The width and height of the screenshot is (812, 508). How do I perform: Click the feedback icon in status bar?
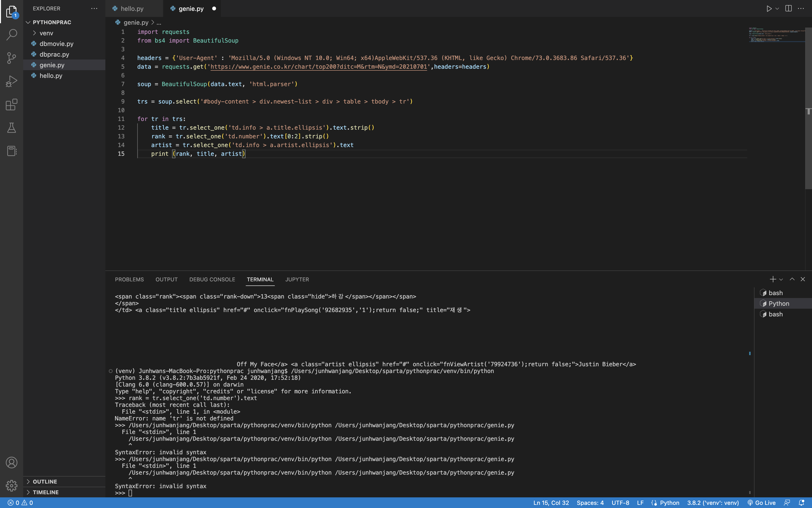click(787, 503)
